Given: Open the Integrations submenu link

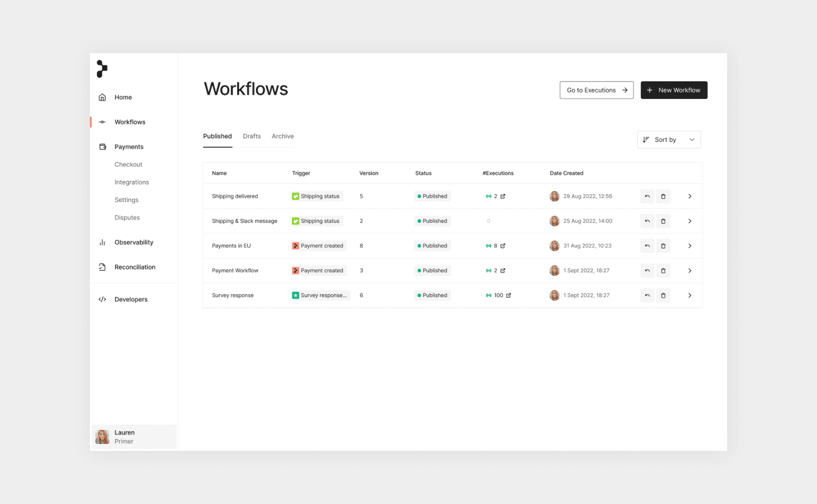Looking at the screenshot, I should click(x=131, y=182).
